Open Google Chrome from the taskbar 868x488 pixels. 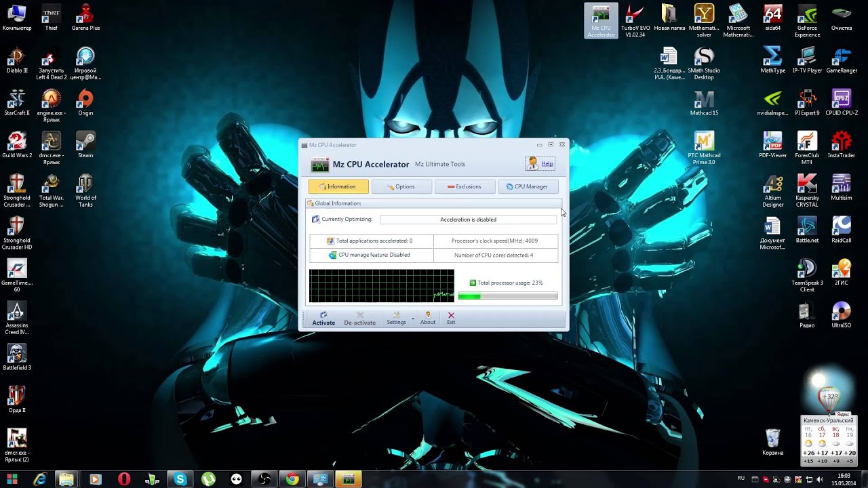point(292,479)
